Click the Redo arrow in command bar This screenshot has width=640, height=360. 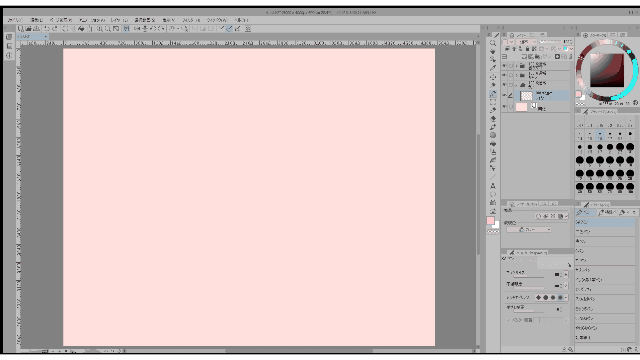[55, 29]
